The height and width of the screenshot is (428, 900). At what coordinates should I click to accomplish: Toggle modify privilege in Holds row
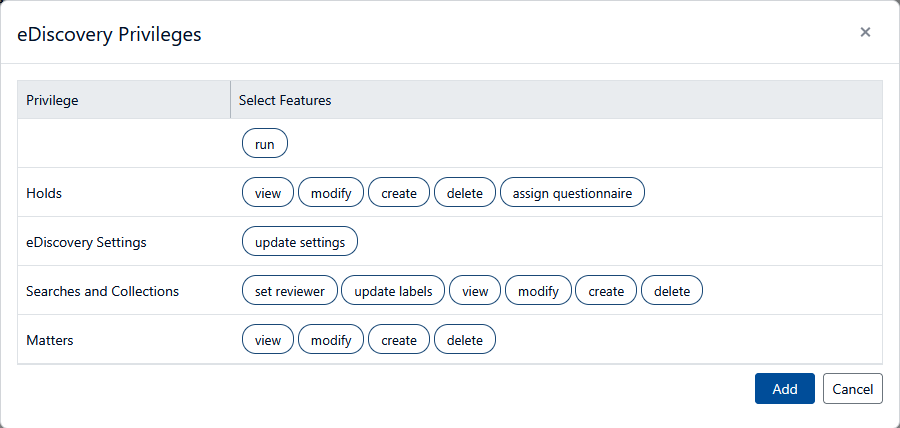[x=331, y=193]
